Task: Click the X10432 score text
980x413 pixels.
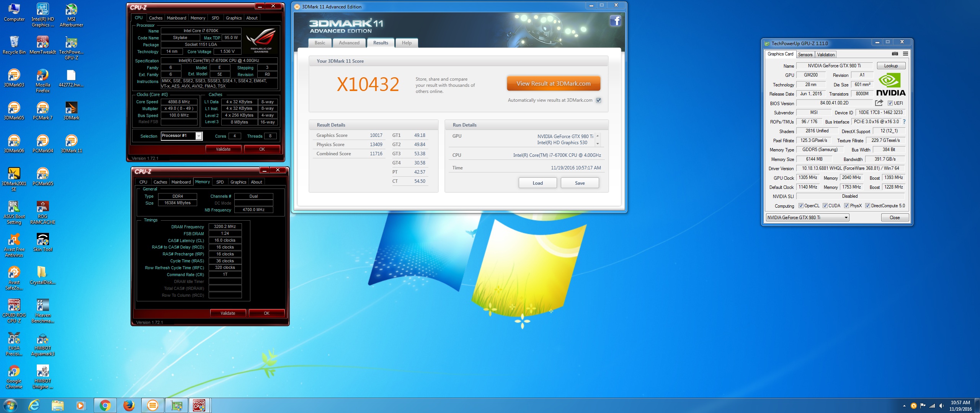Action: (368, 85)
